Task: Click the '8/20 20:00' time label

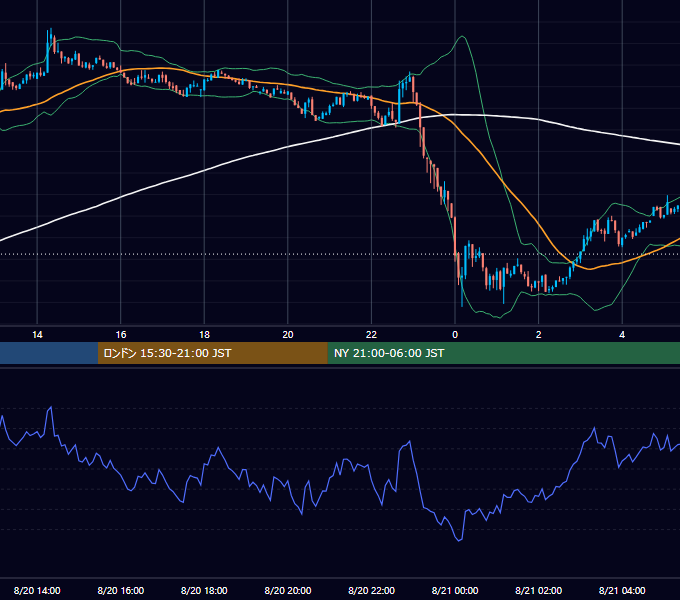Action: tap(288, 590)
